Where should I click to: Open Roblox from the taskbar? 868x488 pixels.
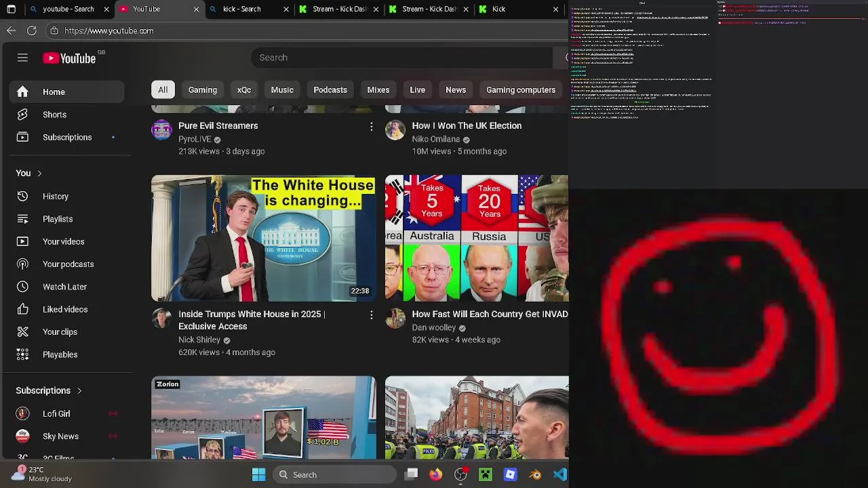point(510,474)
